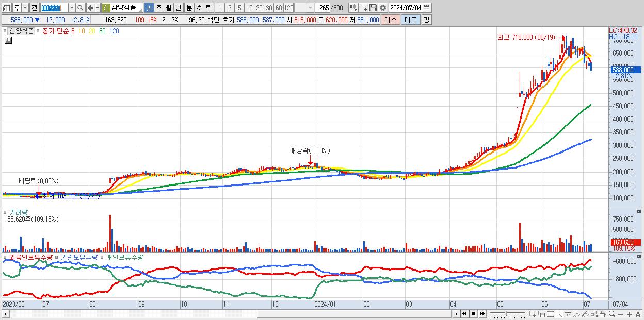
Task: Click the green 신 badge icon
Action: 105,8
